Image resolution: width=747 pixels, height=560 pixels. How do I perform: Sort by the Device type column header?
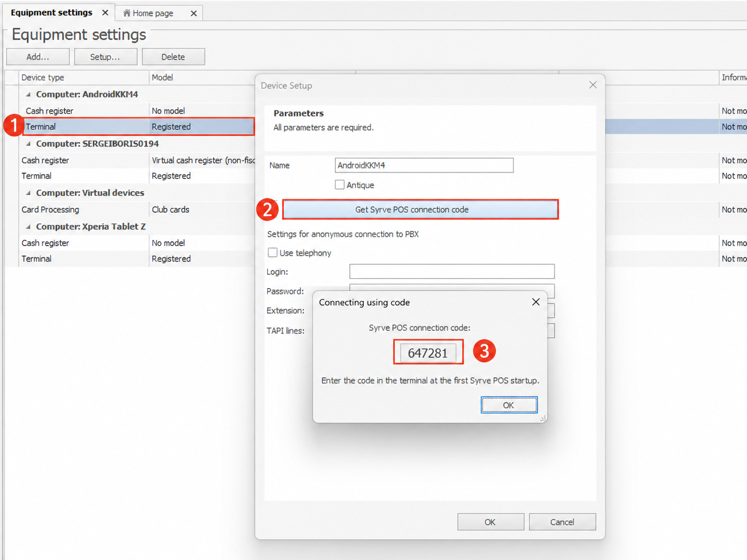84,77
